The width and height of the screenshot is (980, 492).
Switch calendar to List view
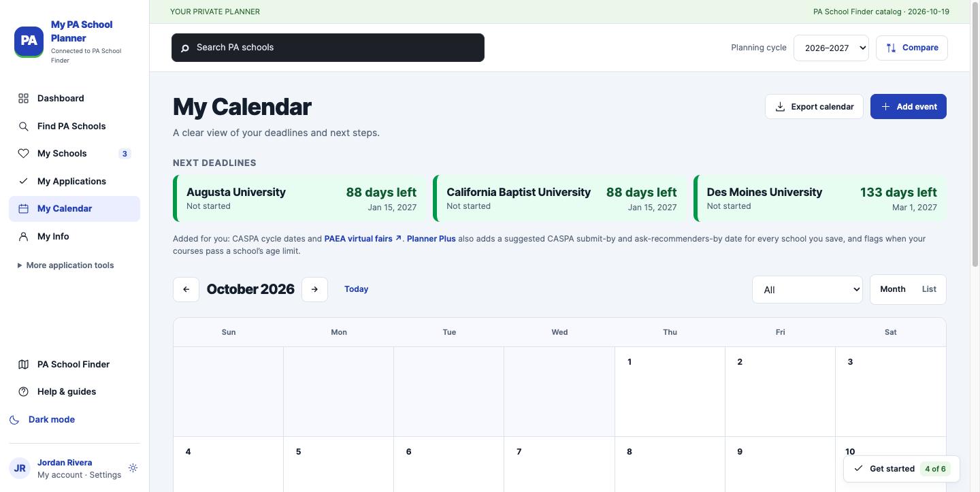pyautogui.click(x=929, y=289)
